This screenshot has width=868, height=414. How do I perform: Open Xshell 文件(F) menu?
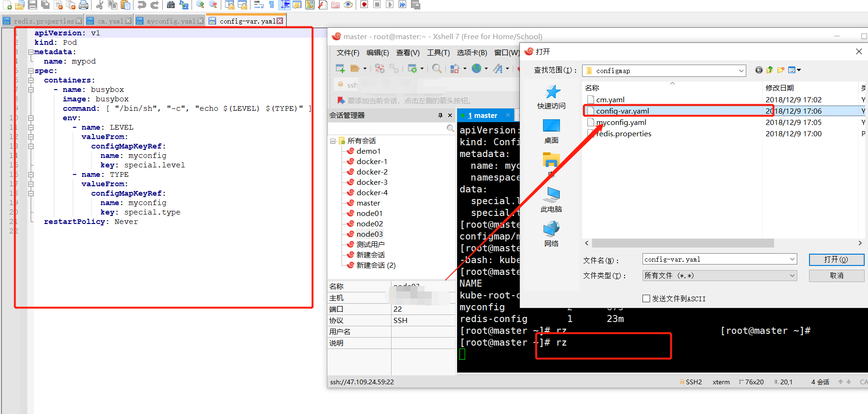[x=348, y=52]
